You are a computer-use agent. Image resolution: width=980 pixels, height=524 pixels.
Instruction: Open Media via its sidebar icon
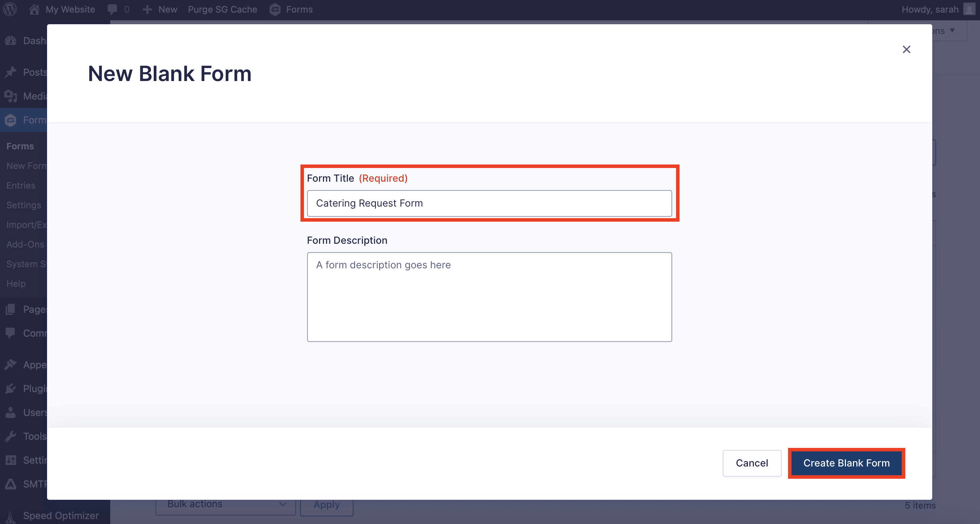(x=11, y=96)
